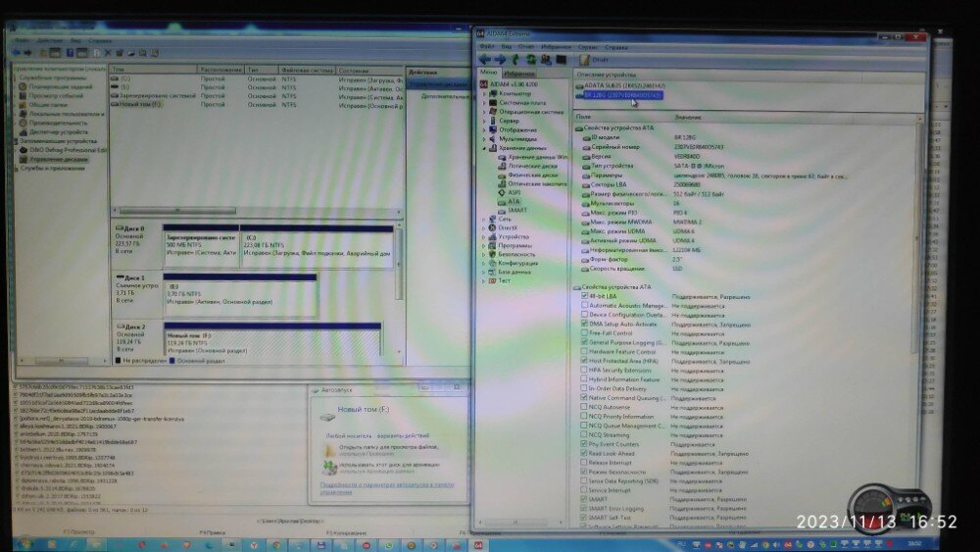The image size is (980, 552).
Task: Open AutoPlay parameters link in Автозапуск dialog
Action: pyautogui.click(x=387, y=488)
